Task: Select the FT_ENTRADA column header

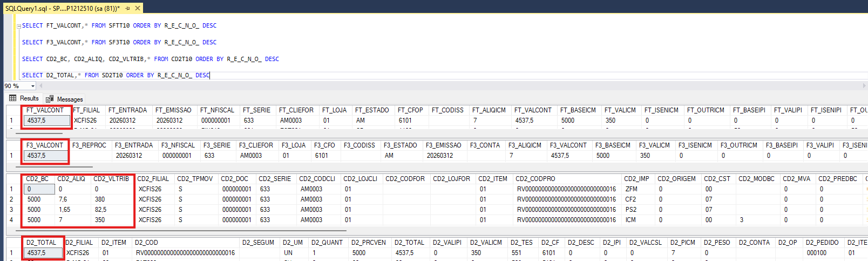Action: pyautogui.click(x=128, y=110)
